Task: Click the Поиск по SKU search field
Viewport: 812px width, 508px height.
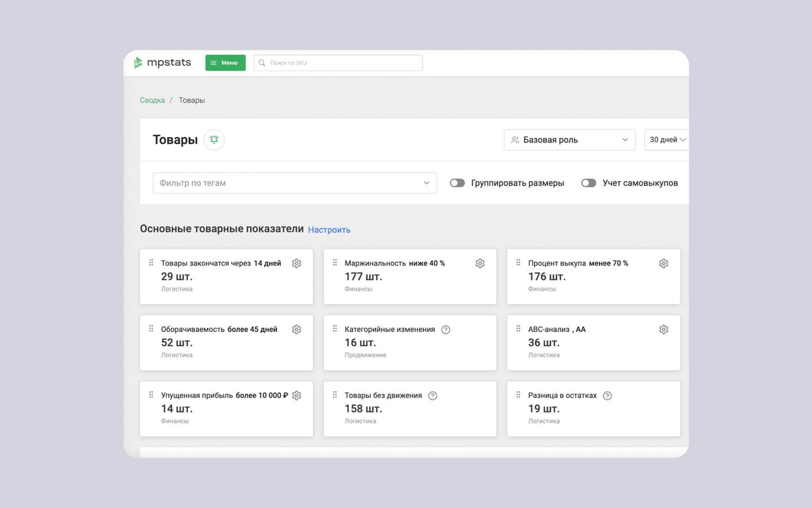Action: coord(338,63)
